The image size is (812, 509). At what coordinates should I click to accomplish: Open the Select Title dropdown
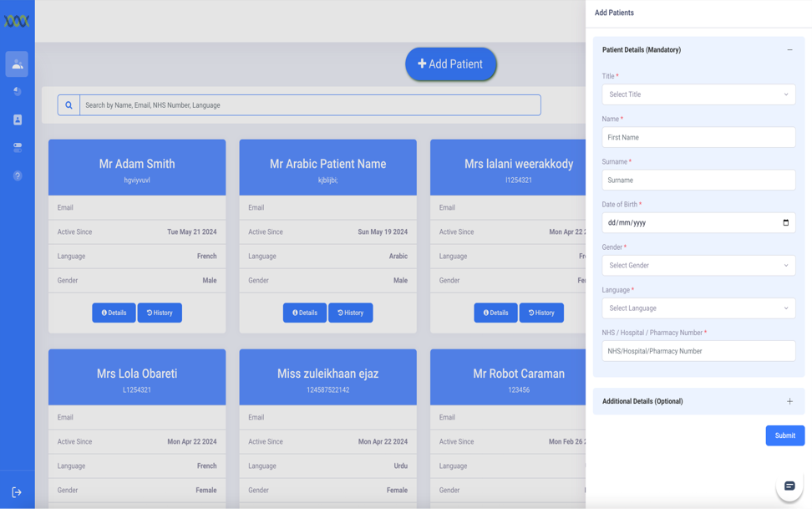click(698, 94)
